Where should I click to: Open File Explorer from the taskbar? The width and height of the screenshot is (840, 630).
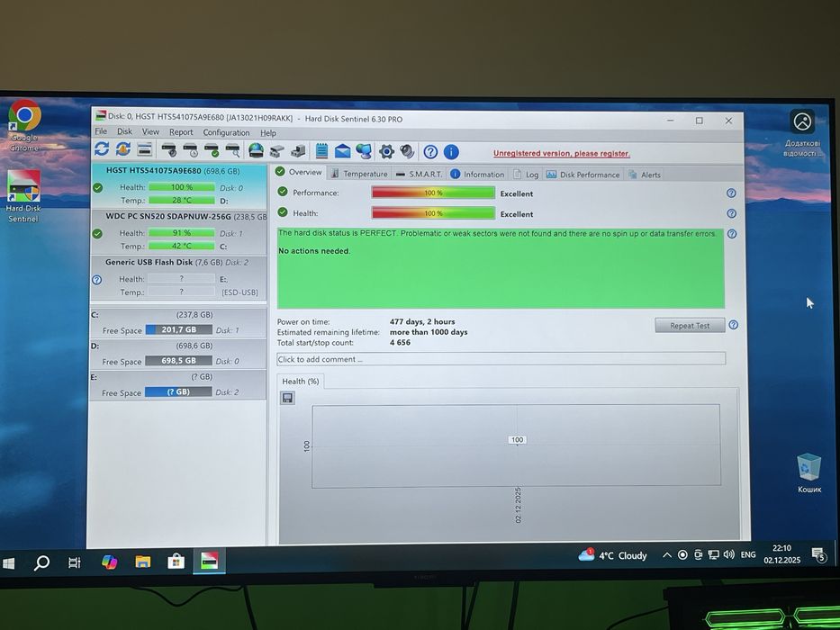tap(142, 562)
